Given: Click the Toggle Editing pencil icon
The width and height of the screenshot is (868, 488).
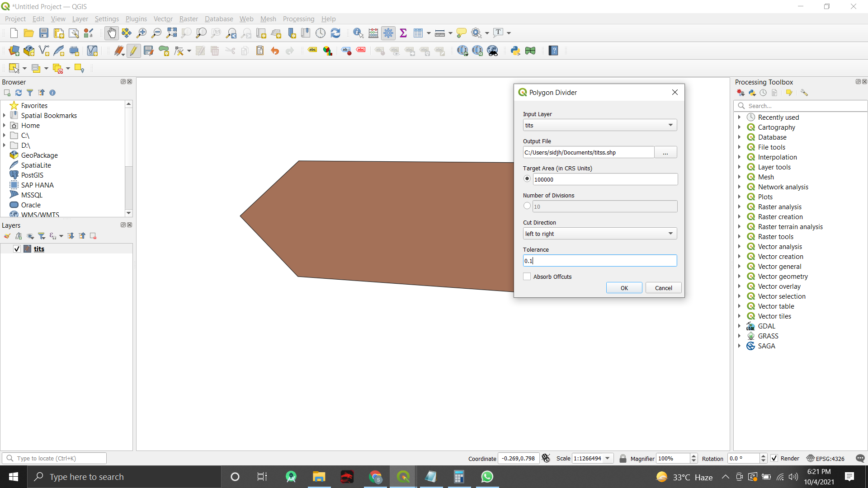Looking at the screenshot, I should click(134, 51).
